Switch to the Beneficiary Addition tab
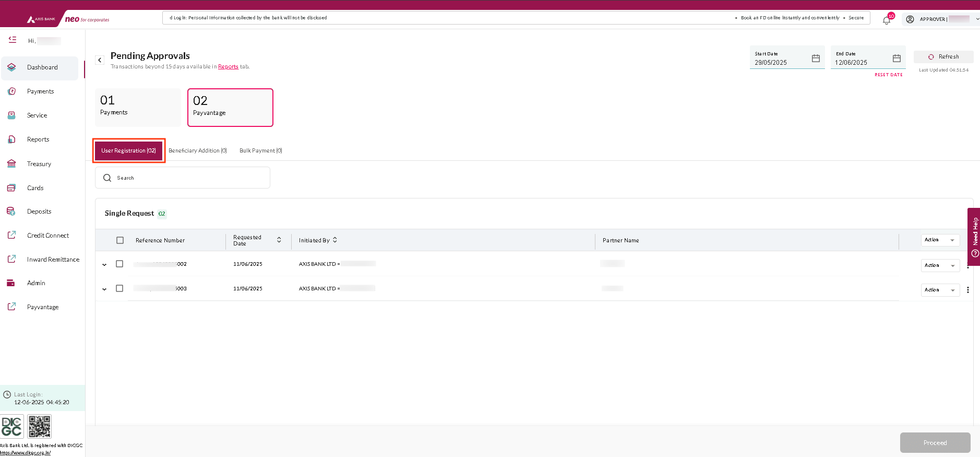Viewport: 980px width, 457px height. [198, 150]
